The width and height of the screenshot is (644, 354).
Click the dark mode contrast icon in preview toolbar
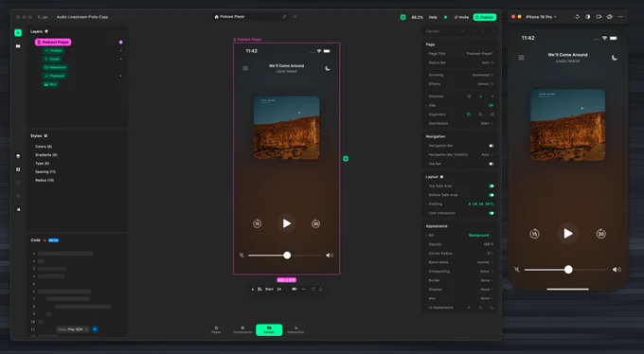pyautogui.click(x=588, y=17)
